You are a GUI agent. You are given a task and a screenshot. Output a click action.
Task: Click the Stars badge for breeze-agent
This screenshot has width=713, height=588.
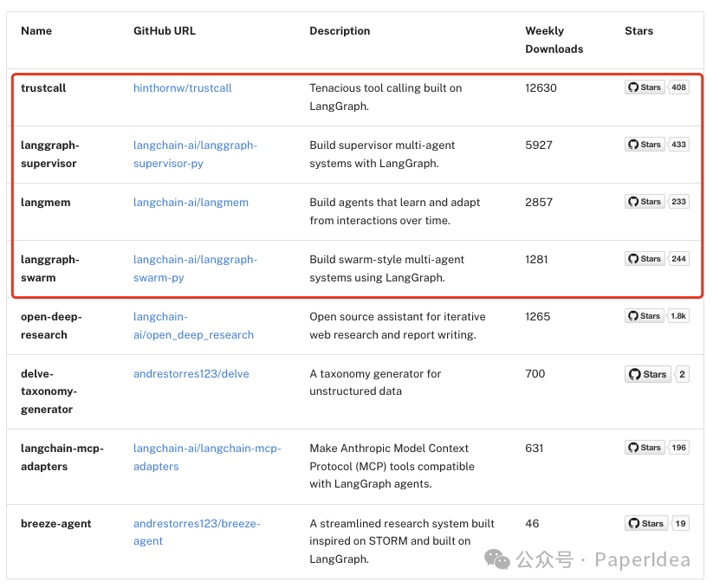[646, 523]
